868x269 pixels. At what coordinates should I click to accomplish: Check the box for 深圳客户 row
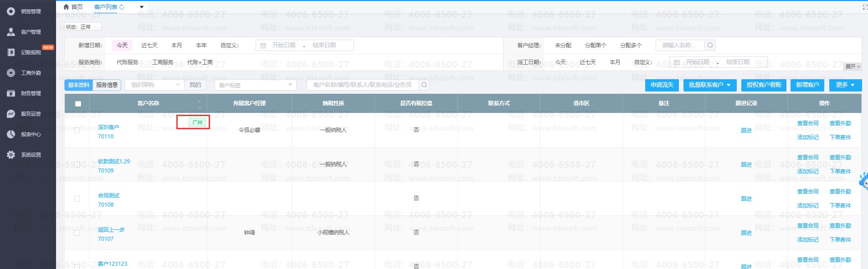coord(77,131)
